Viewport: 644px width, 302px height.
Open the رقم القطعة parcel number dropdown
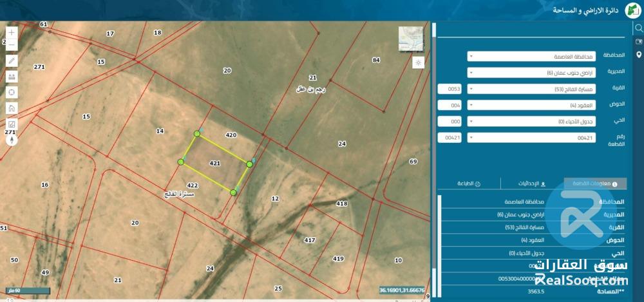tap(531, 138)
